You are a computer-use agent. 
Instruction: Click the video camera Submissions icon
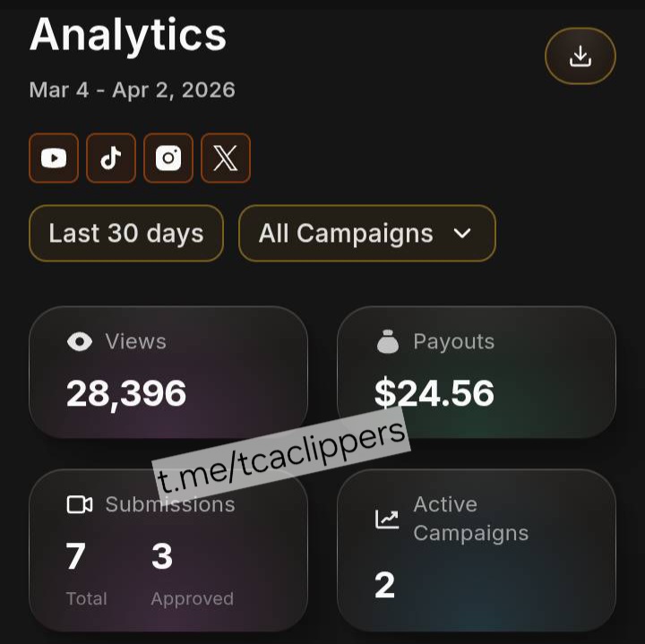coord(80,504)
